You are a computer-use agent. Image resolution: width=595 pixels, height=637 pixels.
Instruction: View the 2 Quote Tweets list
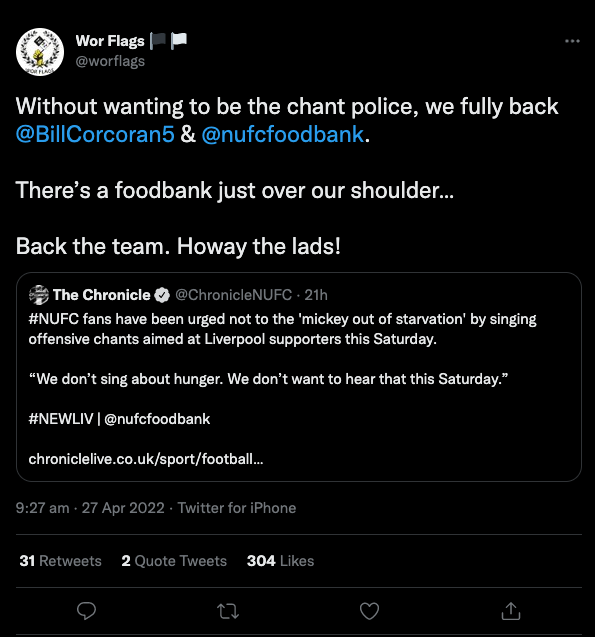pos(174,561)
